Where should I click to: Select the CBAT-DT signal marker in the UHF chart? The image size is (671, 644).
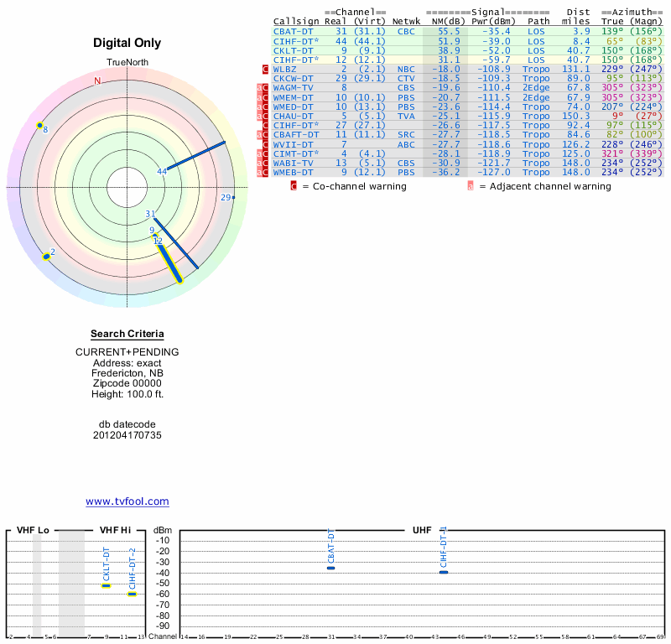[x=330, y=568]
